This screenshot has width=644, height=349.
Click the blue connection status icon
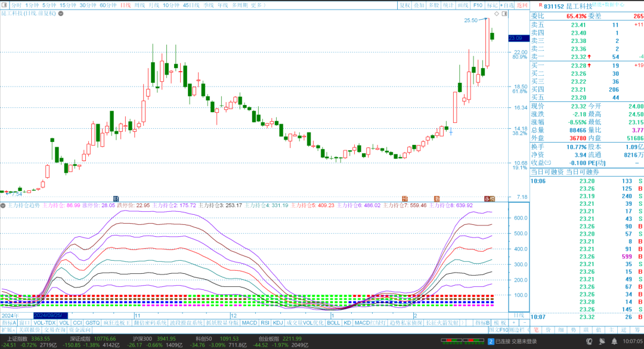[491, 341]
